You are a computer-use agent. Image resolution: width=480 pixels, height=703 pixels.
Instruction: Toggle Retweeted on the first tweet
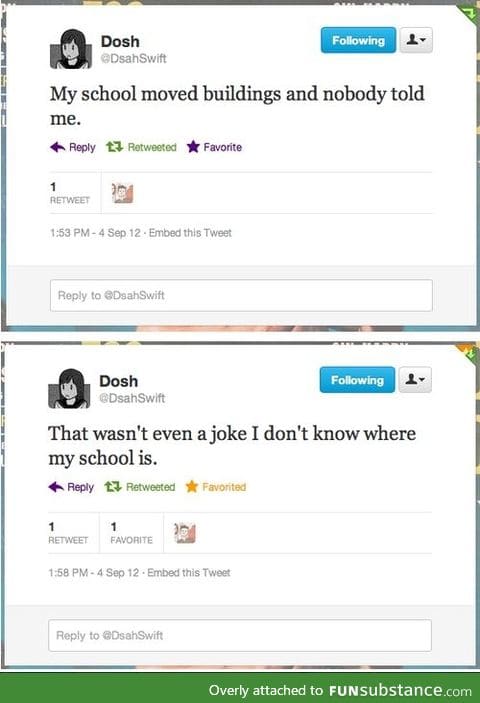pyautogui.click(x=141, y=147)
